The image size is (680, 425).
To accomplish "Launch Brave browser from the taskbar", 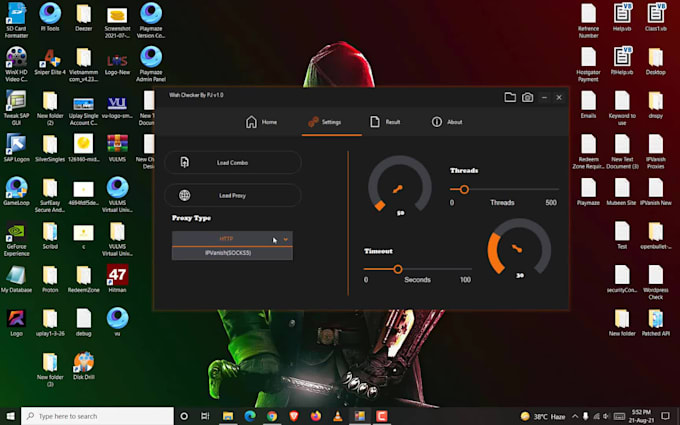I will tap(294, 416).
